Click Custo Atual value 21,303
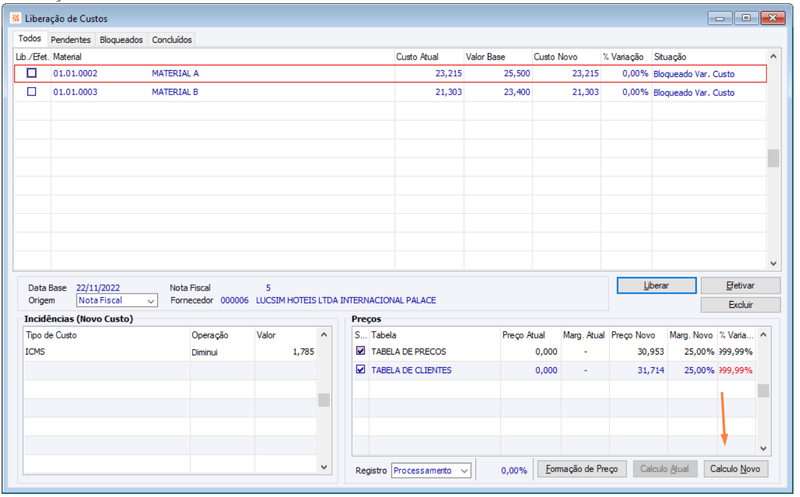The height and width of the screenshot is (497, 800). (x=448, y=92)
